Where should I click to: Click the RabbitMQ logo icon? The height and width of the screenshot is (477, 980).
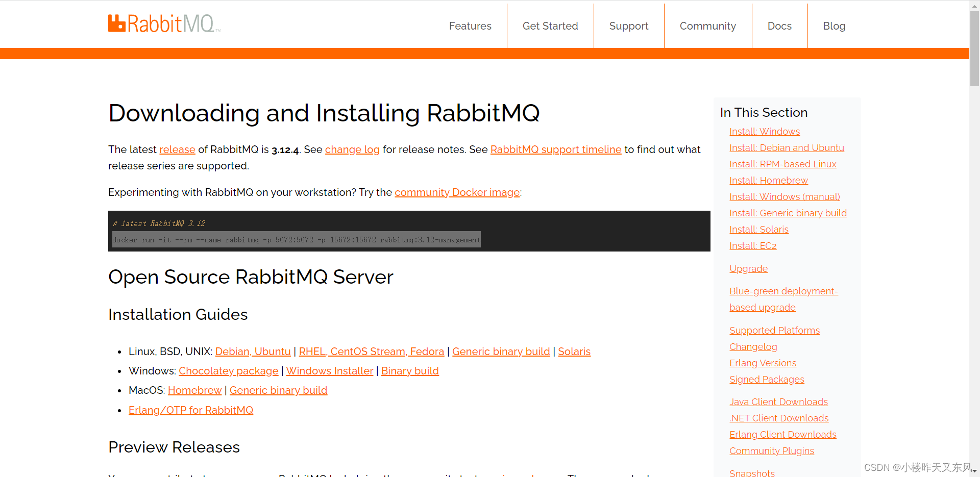point(116,23)
